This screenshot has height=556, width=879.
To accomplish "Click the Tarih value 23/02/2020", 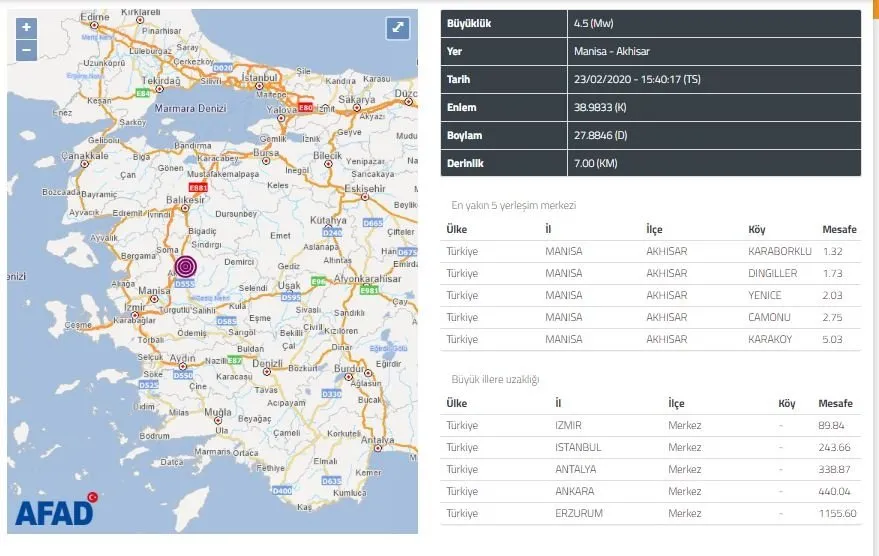I will point(637,80).
